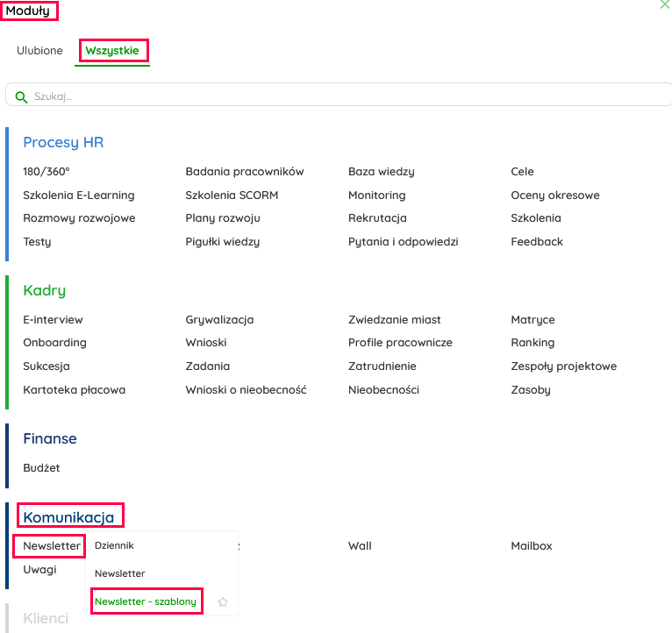Click the green search magnifier icon
The width and height of the screenshot is (672, 633).
tap(22, 96)
